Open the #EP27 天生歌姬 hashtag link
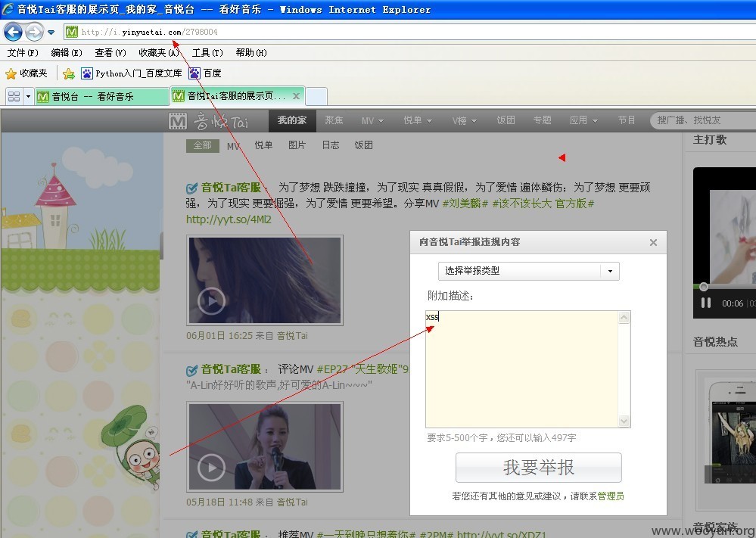The image size is (756, 538). click(362, 369)
